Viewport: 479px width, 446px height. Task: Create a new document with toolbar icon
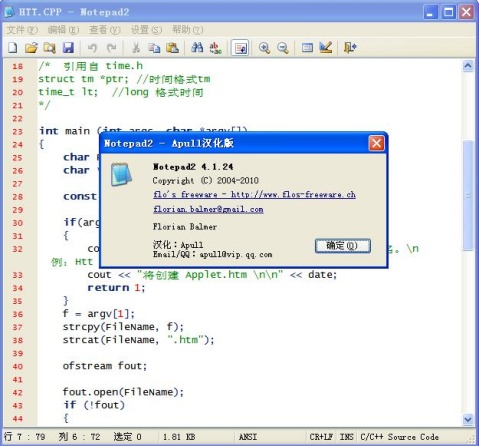(x=13, y=48)
